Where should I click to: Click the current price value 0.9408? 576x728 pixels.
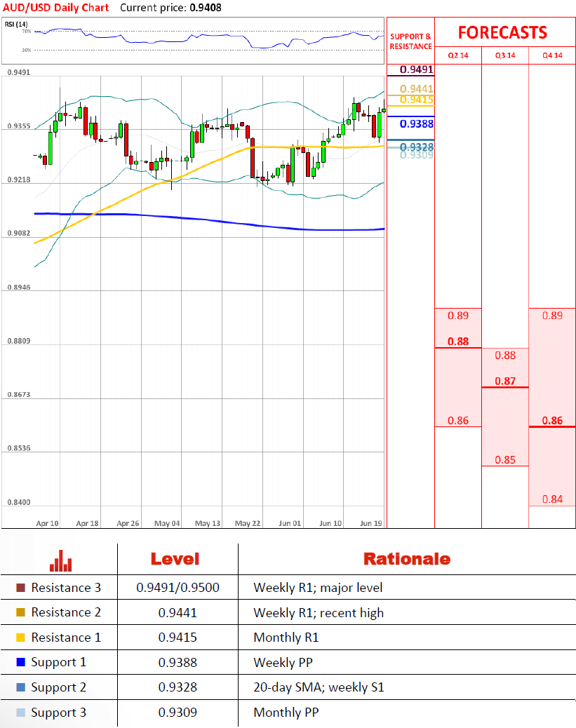(206, 8)
